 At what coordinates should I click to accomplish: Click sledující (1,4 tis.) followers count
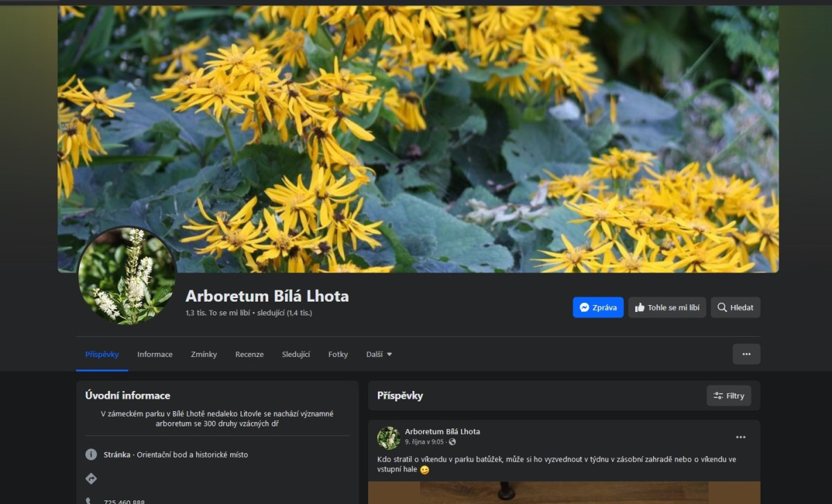285,313
